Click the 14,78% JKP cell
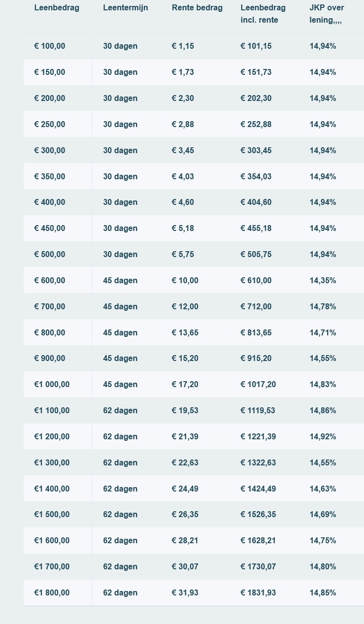Screen dimensions: 364x624 coord(323,307)
